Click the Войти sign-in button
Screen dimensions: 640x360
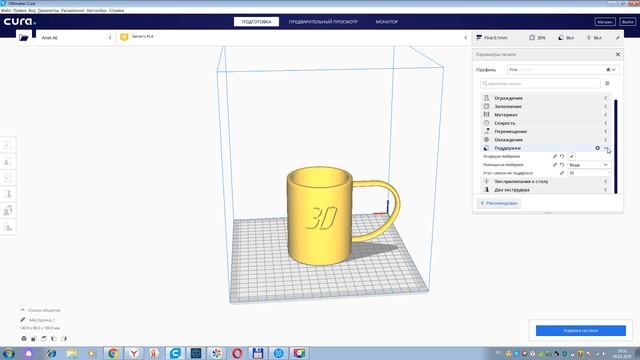click(627, 22)
